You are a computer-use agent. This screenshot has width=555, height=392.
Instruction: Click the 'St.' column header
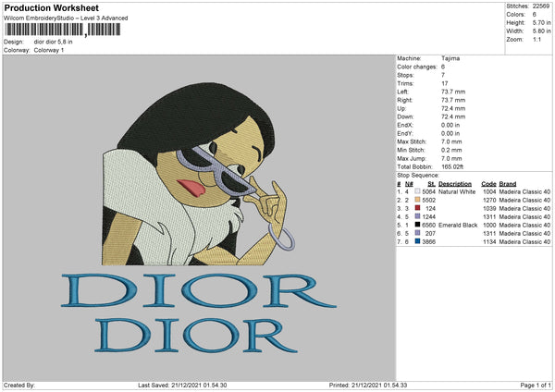click(431, 184)
